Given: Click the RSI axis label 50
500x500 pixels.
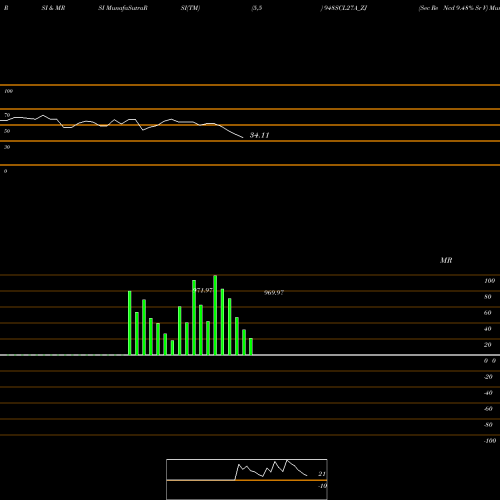Looking at the screenshot, I should (7, 131).
